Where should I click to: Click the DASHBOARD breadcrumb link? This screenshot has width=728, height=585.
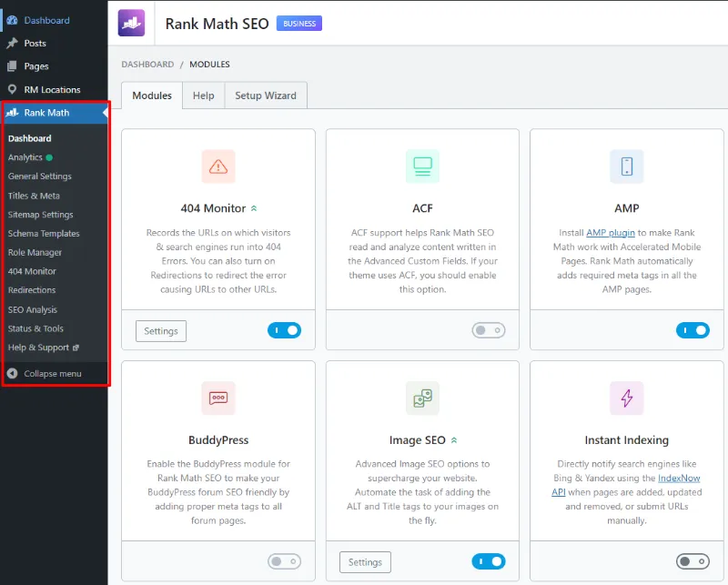coord(147,64)
